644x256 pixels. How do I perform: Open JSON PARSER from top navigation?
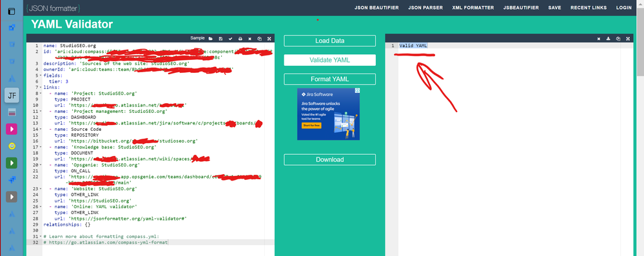point(425,8)
